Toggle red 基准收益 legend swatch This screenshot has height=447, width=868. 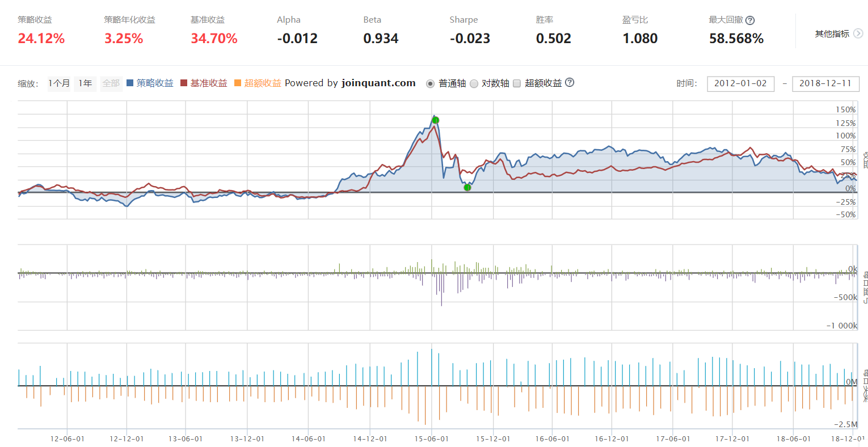(184, 83)
